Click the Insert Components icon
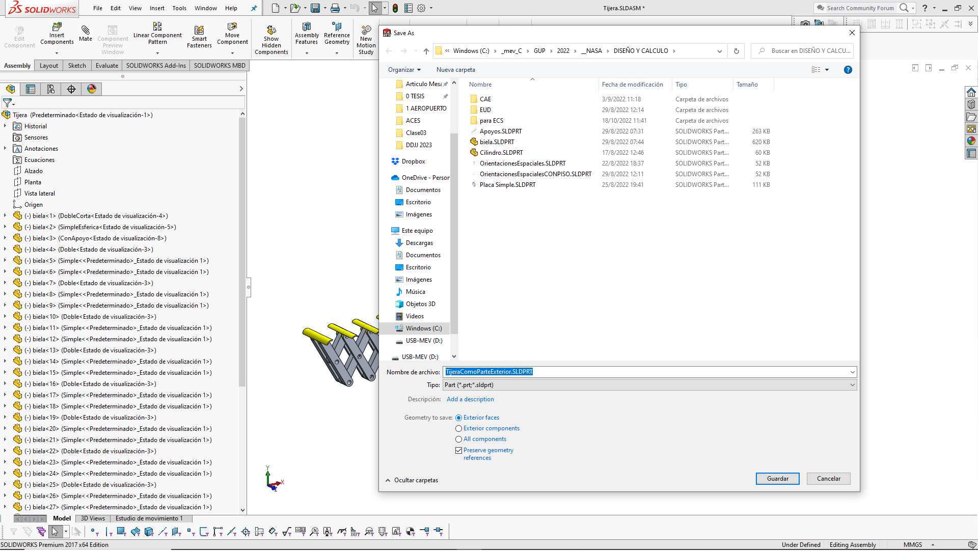Viewport: 980px width, 551px height. (x=57, y=26)
